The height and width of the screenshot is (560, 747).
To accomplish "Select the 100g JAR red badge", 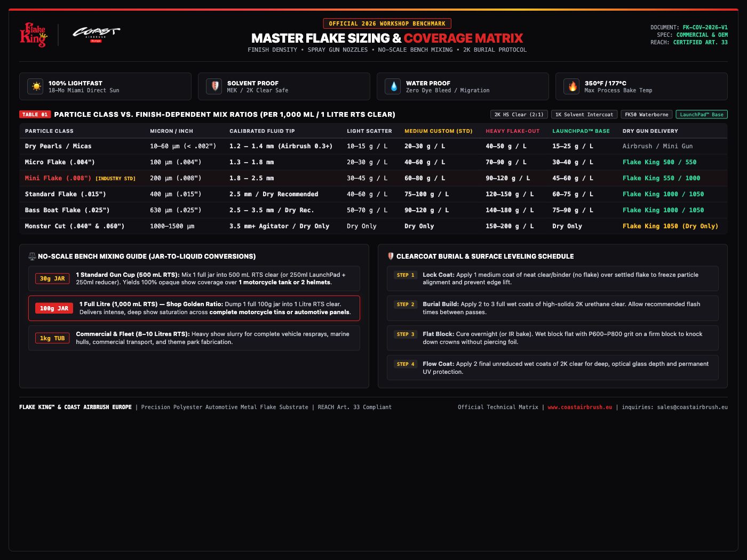I will point(54,308).
